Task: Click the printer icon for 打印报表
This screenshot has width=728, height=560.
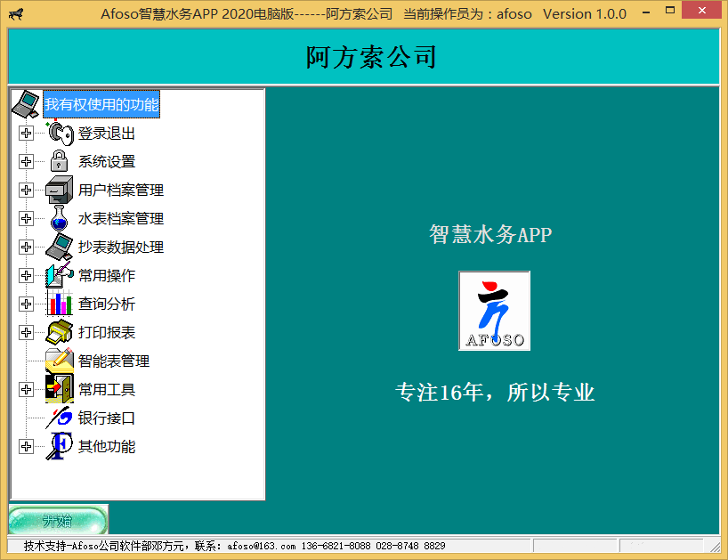Action: coord(60,332)
